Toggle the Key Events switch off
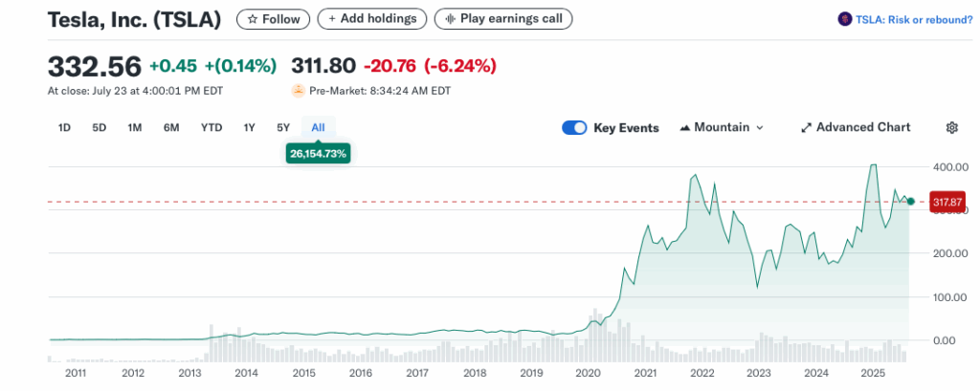 (574, 127)
